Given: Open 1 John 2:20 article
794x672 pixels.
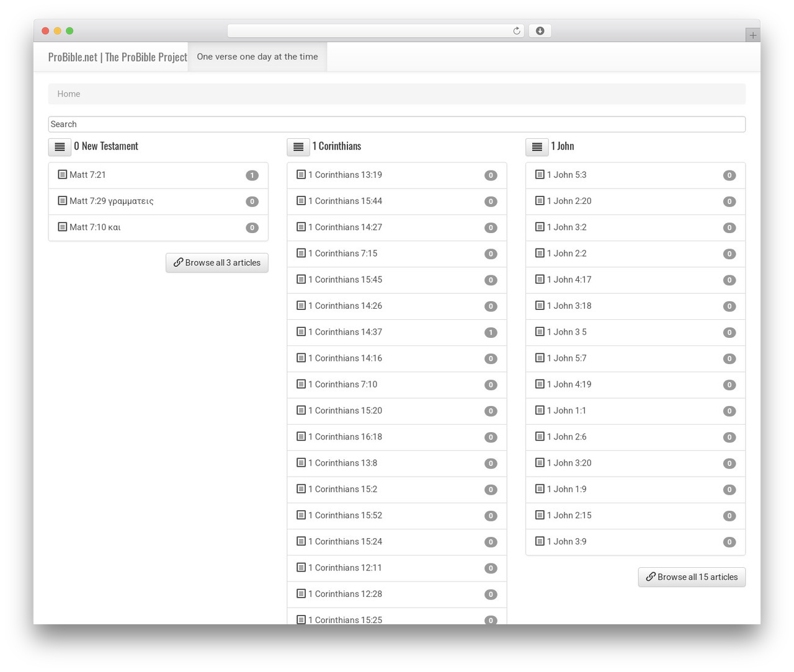Looking at the screenshot, I should tap(636, 201).
